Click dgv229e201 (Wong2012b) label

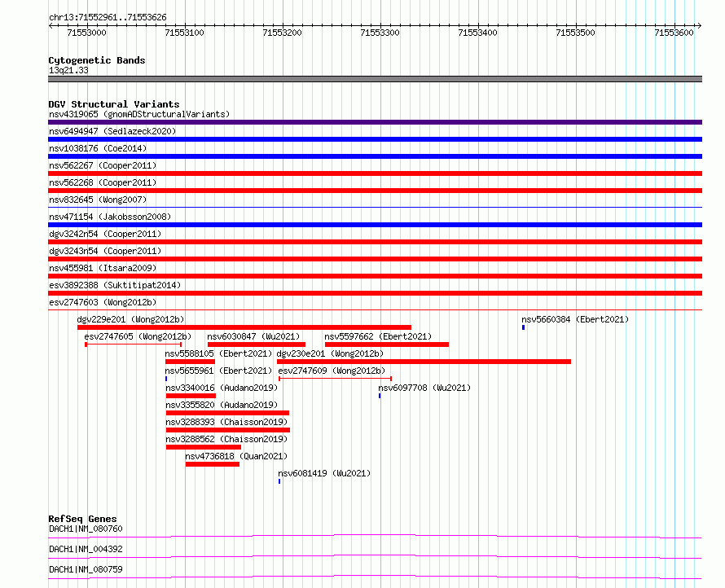click(x=130, y=319)
